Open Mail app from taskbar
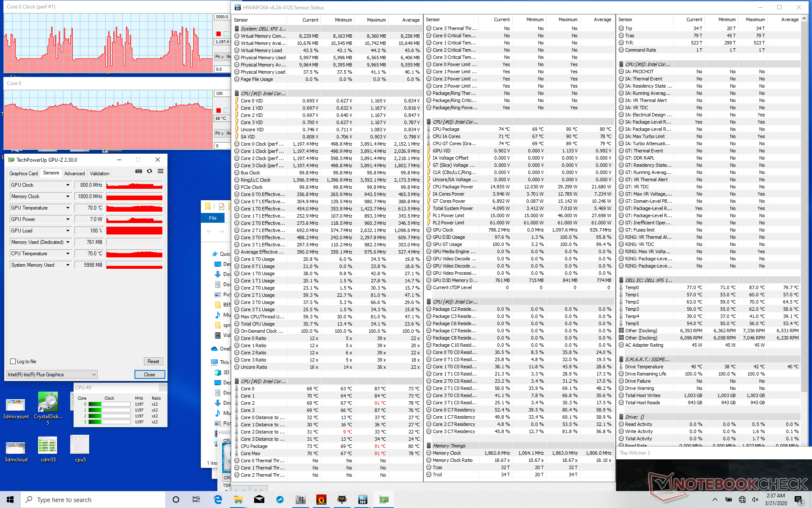 259,500
